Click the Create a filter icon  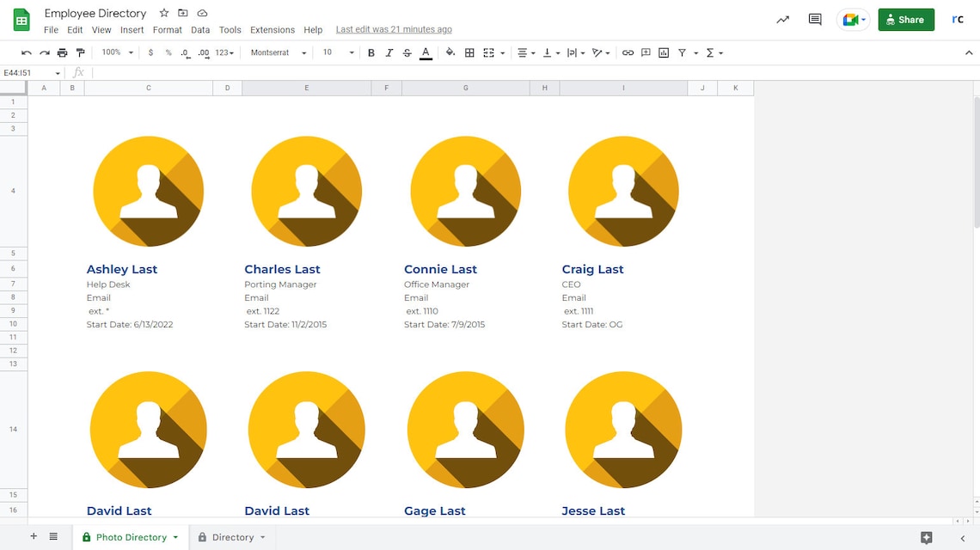682,53
